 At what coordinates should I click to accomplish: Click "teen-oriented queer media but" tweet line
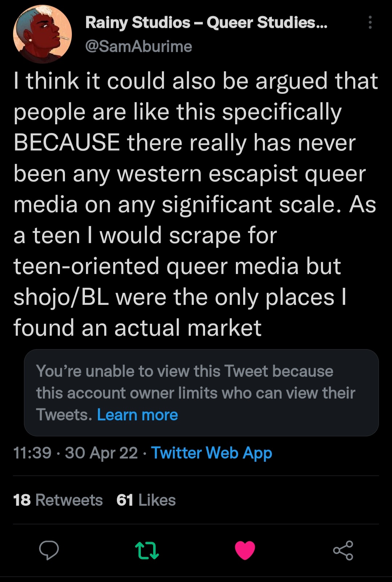(177, 266)
